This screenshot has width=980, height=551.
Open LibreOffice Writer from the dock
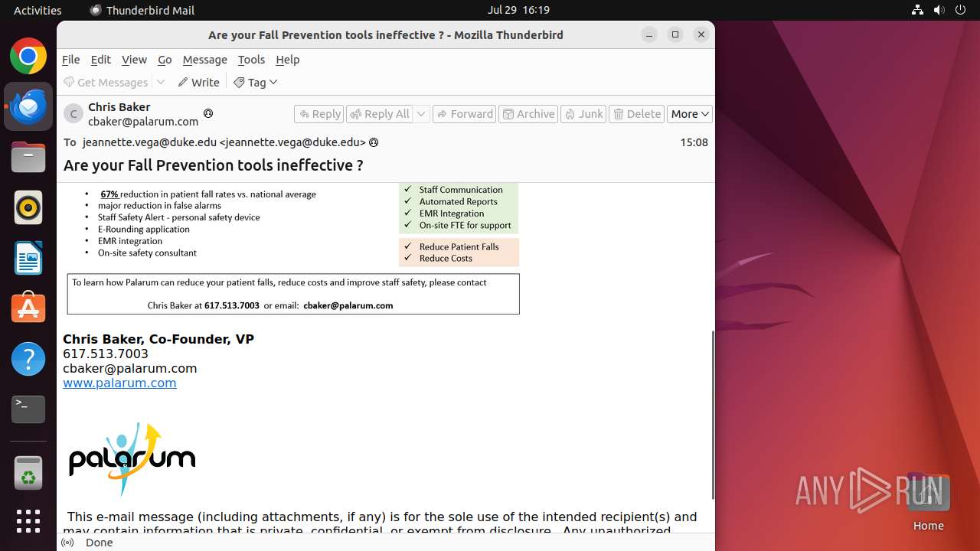[x=28, y=258]
